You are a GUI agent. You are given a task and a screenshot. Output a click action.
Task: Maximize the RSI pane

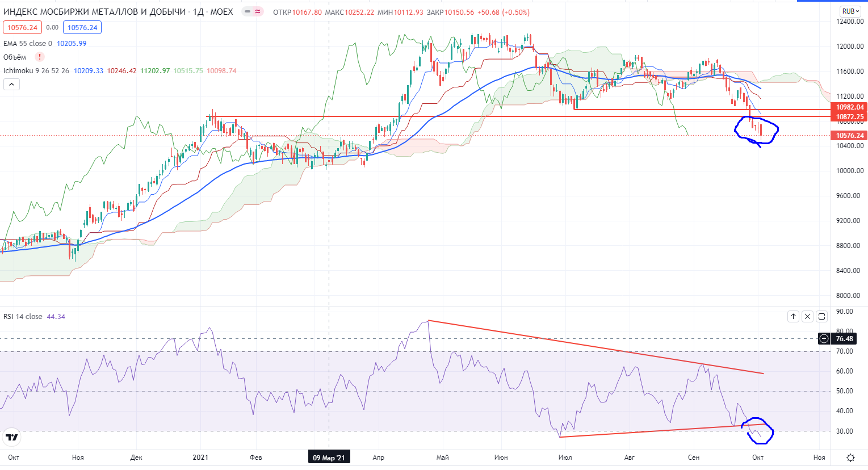coord(821,317)
